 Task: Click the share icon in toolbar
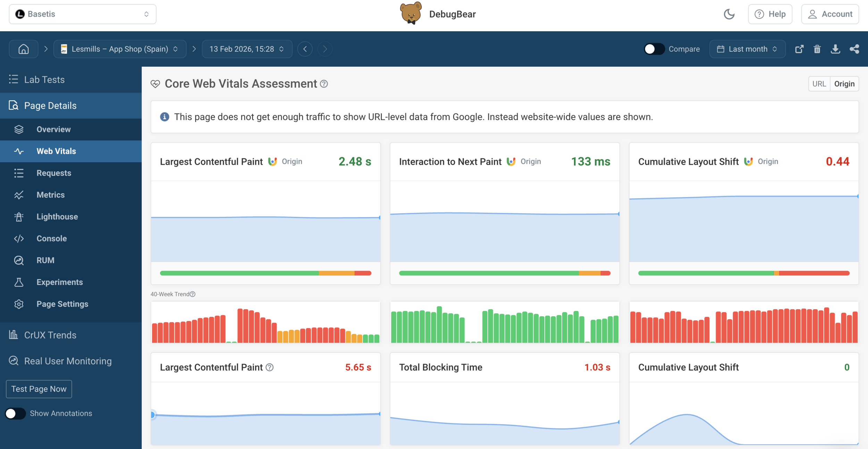[854, 49]
